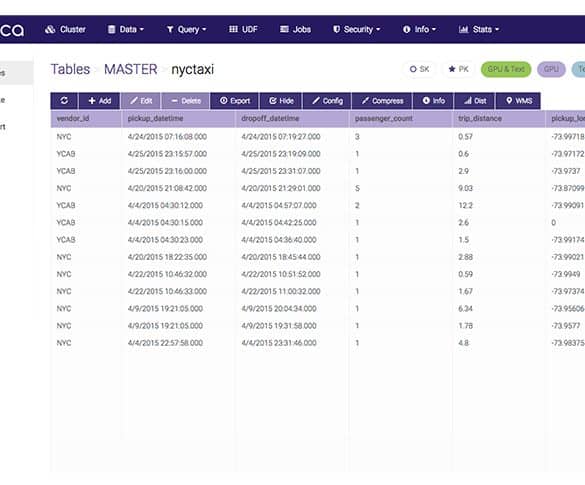This screenshot has height=485, width=585.
Task: Select dropoff cell 4/25/2015 23:31:07.000
Action: tap(281, 171)
